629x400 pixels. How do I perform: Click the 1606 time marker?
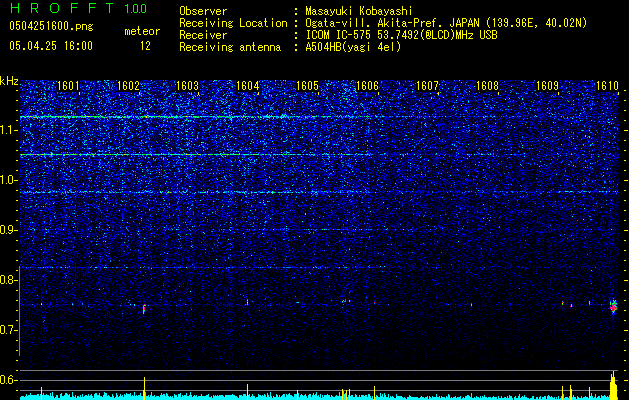tap(367, 86)
